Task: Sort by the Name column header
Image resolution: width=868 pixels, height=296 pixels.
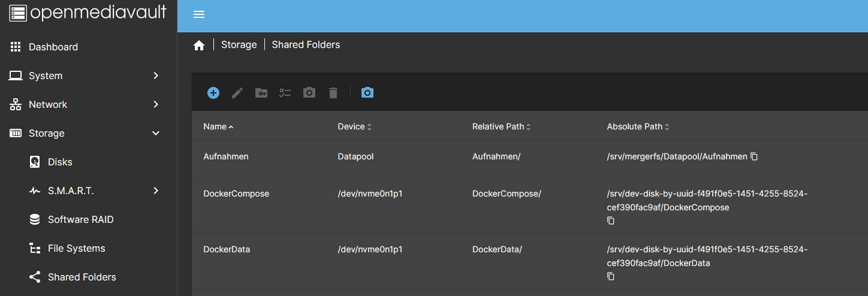Action: (x=219, y=126)
